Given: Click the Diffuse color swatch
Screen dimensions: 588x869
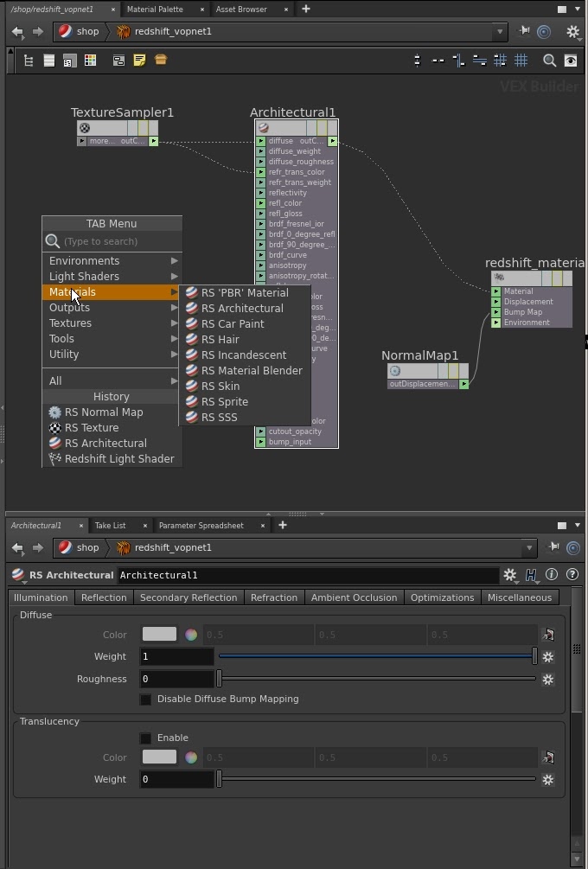Looking at the screenshot, I should (160, 634).
